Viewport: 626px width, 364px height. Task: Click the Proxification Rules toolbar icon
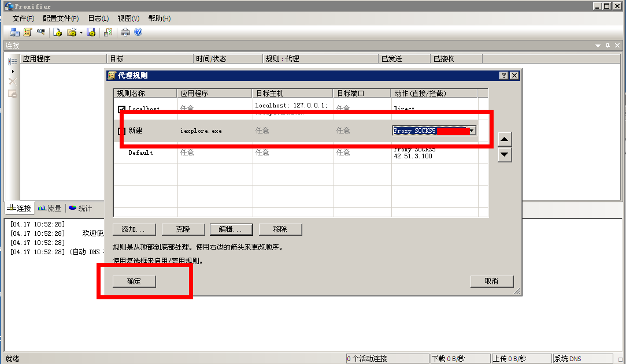tap(27, 32)
